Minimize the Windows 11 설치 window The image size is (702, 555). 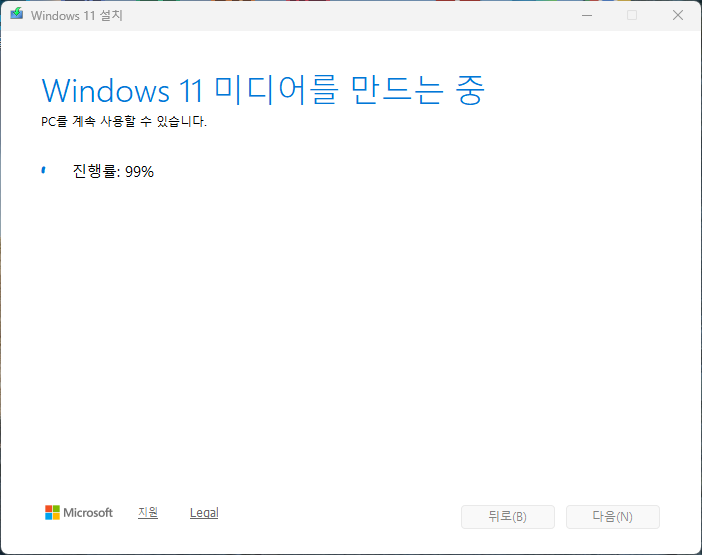pyautogui.click(x=587, y=16)
